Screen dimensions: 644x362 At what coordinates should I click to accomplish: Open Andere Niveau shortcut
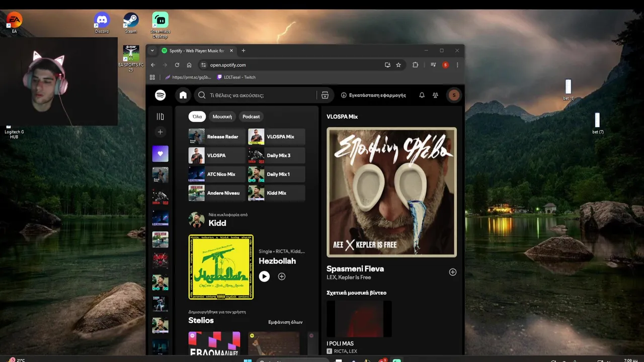(x=217, y=193)
